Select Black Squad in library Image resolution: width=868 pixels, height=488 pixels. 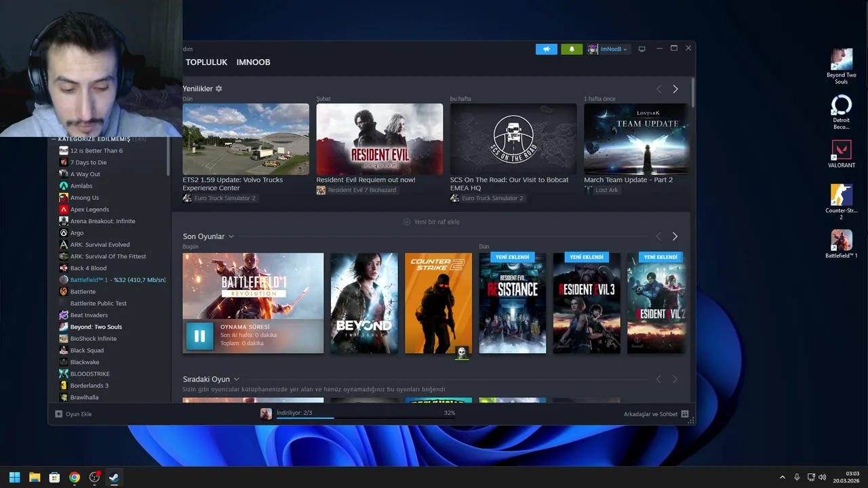point(87,350)
